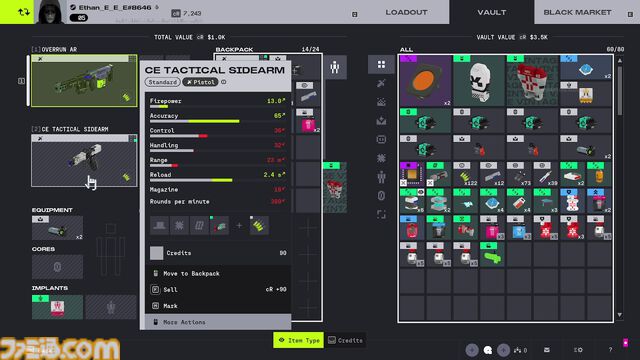
Task: Open the mail envelope icon
Action: coord(547,350)
